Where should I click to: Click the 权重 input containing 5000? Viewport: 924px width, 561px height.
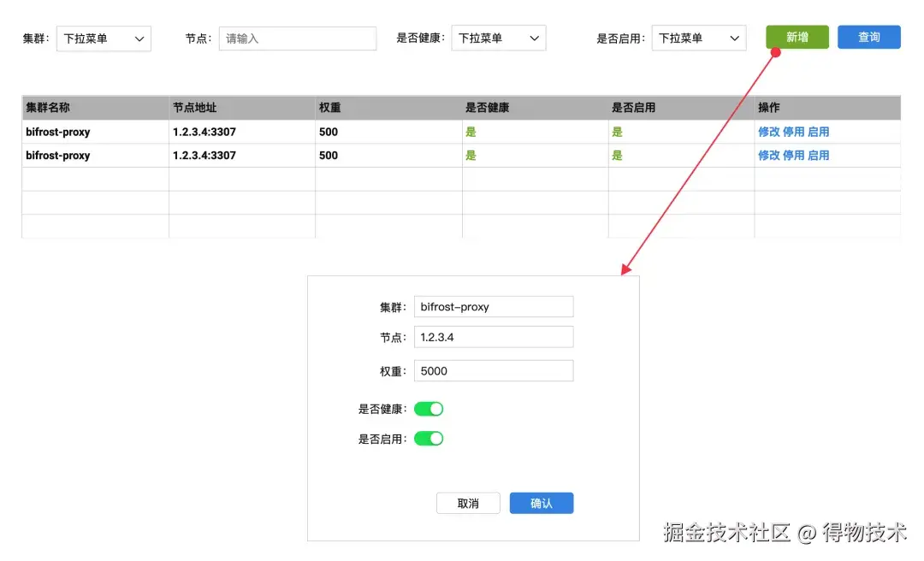pos(494,370)
